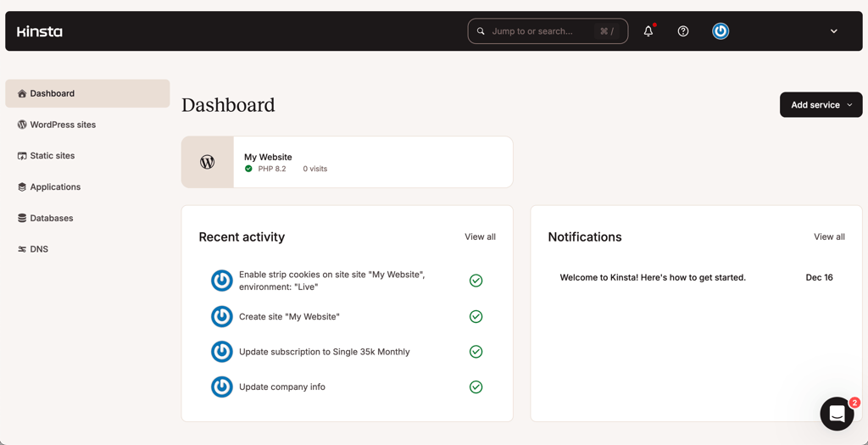Open the Add service dropdown
The width and height of the screenshot is (868, 445).
(821, 104)
